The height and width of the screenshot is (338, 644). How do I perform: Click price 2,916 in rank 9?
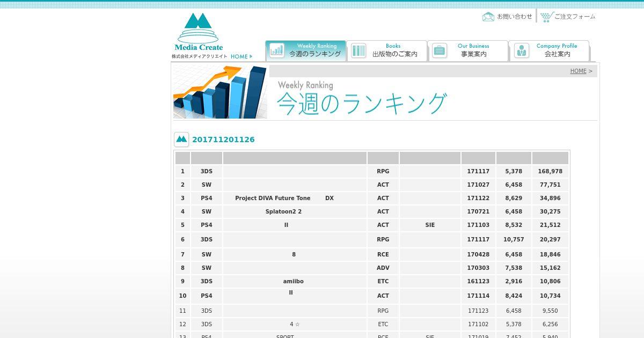pos(514,281)
